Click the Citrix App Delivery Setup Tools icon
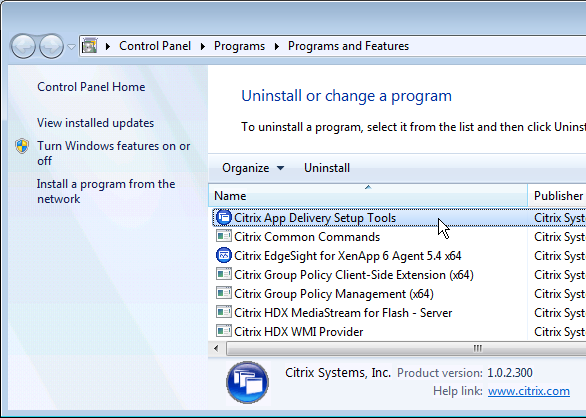 pos(224,218)
